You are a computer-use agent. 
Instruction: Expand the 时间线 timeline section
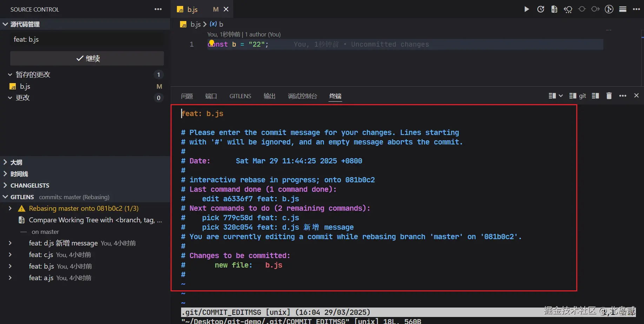19,174
